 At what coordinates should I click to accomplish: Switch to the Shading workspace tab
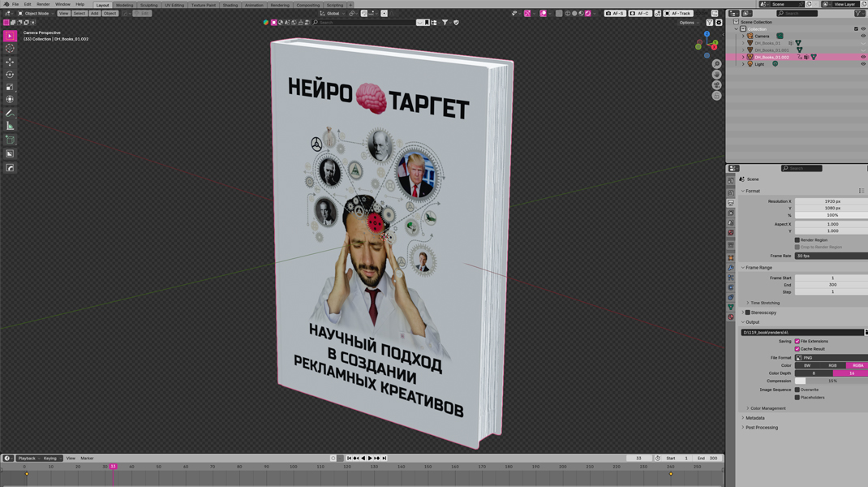[230, 5]
